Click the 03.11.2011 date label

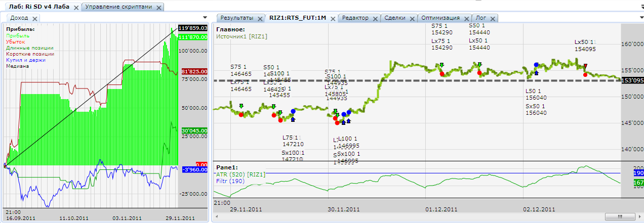coord(128,218)
